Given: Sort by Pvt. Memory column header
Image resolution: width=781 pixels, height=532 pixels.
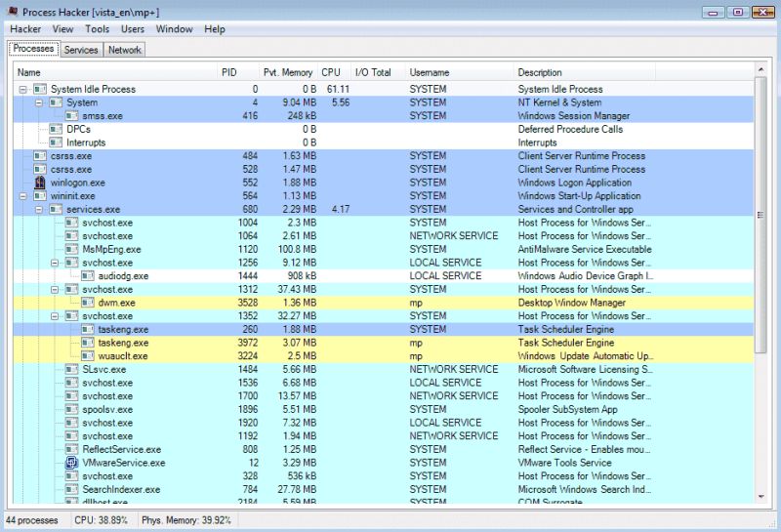Looking at the screenshot, I should click(x=288, y=73).
